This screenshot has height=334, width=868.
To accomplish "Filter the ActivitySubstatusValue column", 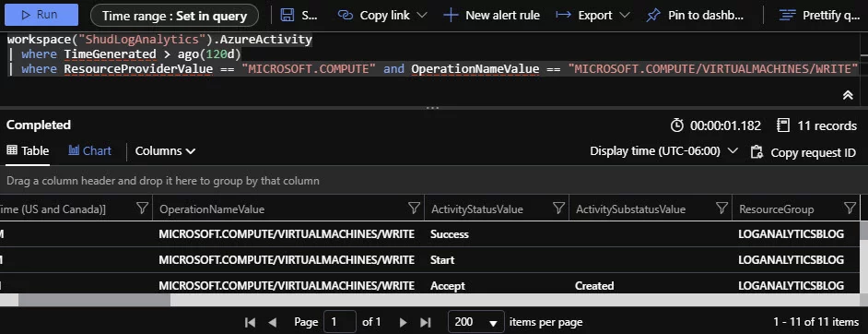I will click(x=721, y=209).
